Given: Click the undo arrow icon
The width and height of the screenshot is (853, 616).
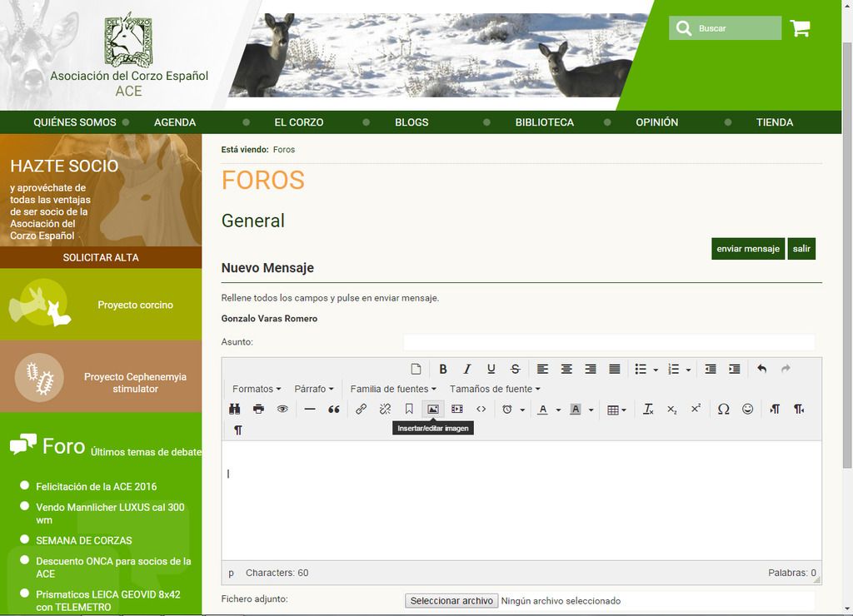Looking at the screenshot, I should pyautogui.click(x=761, y=369).
